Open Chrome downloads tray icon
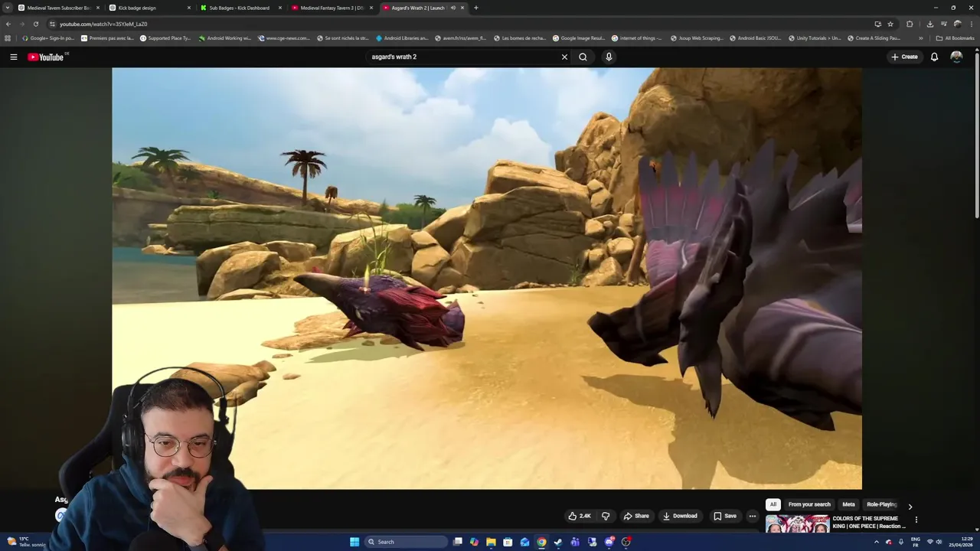Image resolution: width=980 pixels, height=551 pixels. [x=929, y=24]
